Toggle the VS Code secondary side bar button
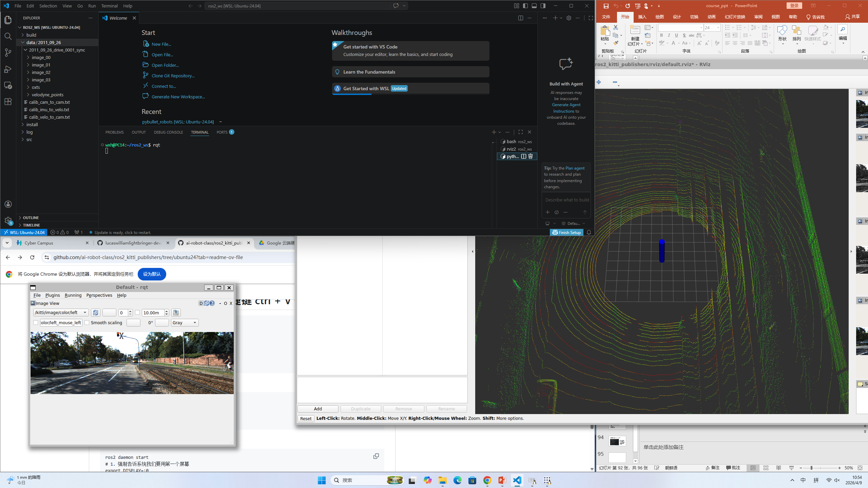Viewport: 868px width, 488px height. (x=543, y=6)
